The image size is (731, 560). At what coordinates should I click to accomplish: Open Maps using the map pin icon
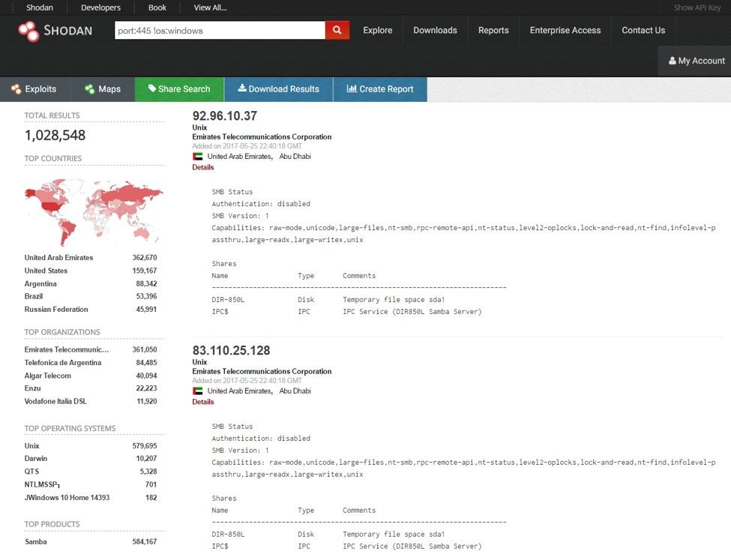(x=88, y=88)
